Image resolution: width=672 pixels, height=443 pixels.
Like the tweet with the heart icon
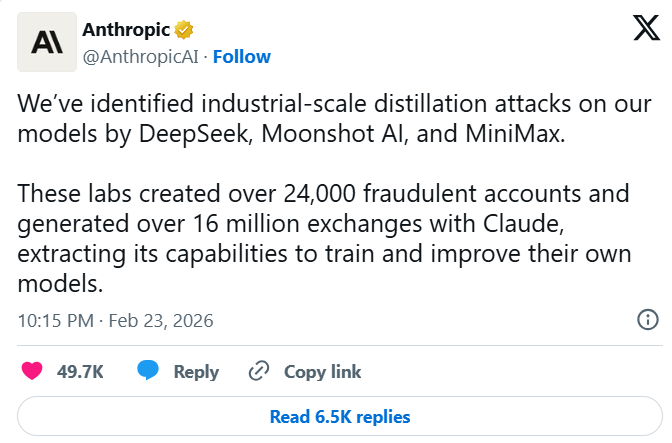[x=32, y=371]
